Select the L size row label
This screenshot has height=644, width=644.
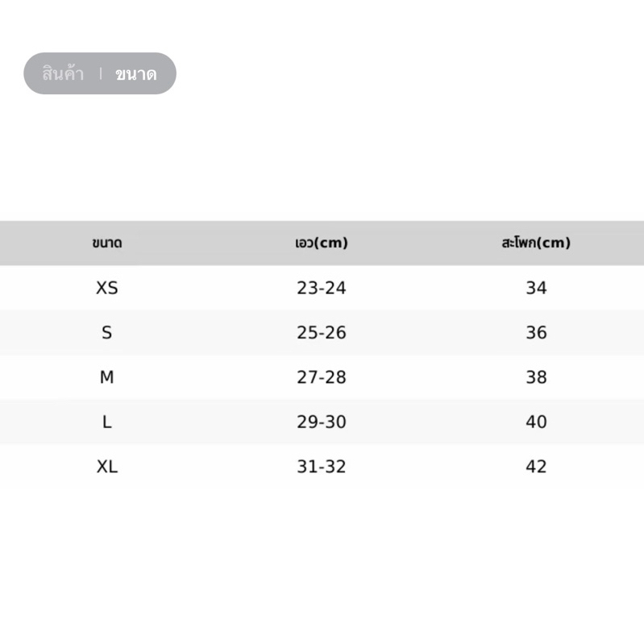(x=106, y=422)
